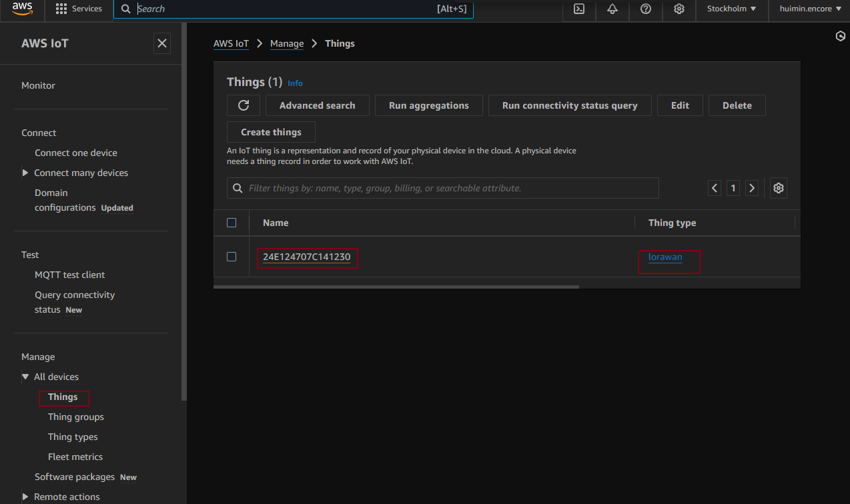The image size is (850, 504).
Task: Open the notifications bell
Action: [x=612, y=9]
